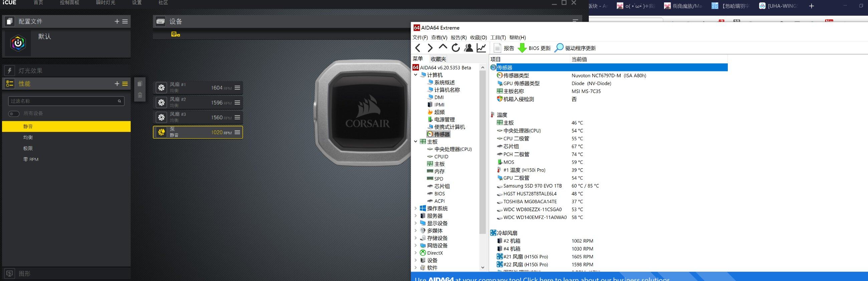Click delete trash icon beside fan list
Viewport: 868px width, 281px height.
click(x=140, y=95)
